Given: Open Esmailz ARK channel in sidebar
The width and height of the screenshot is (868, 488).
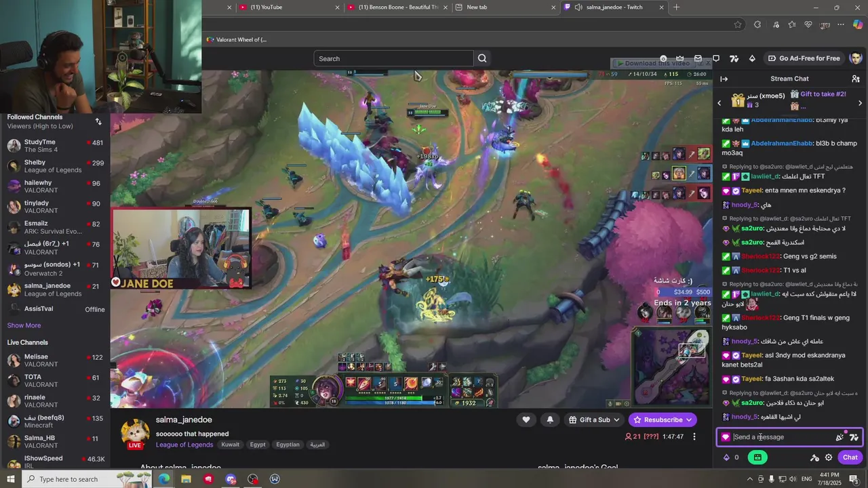Looking at the screenshot, I should pos(55,227).
